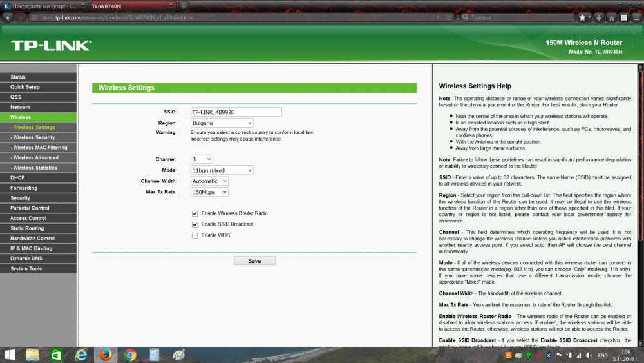
Task: Open the Bandwidth Control menu
Action: pyautogui.click(x=38, y=239)
